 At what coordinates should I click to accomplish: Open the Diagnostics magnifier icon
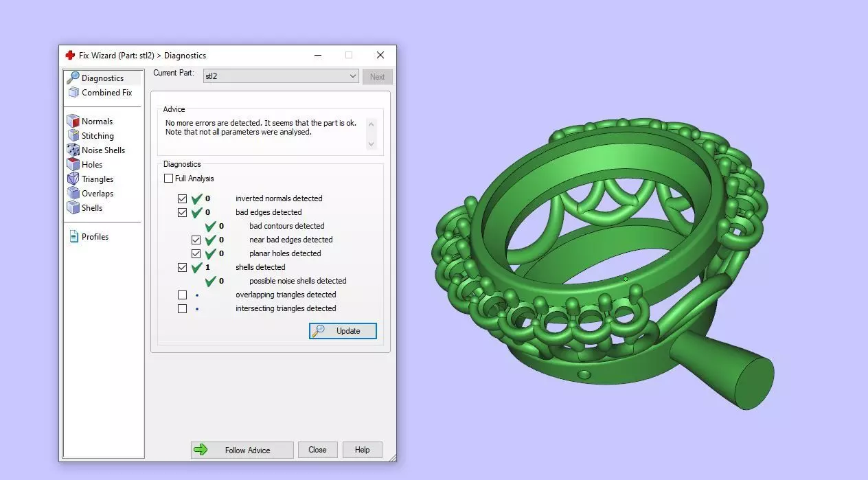pyautogui.click(x=73, y=78)
